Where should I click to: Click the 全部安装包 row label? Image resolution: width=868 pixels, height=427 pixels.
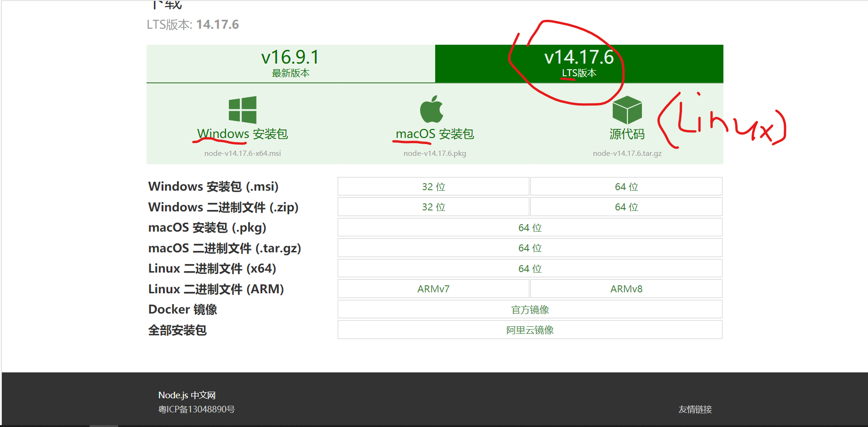[178, 330]
